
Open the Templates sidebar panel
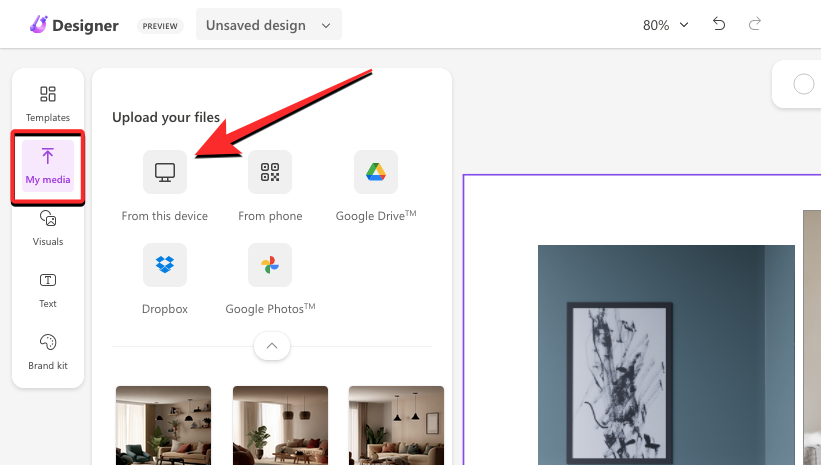pos(48,103)
